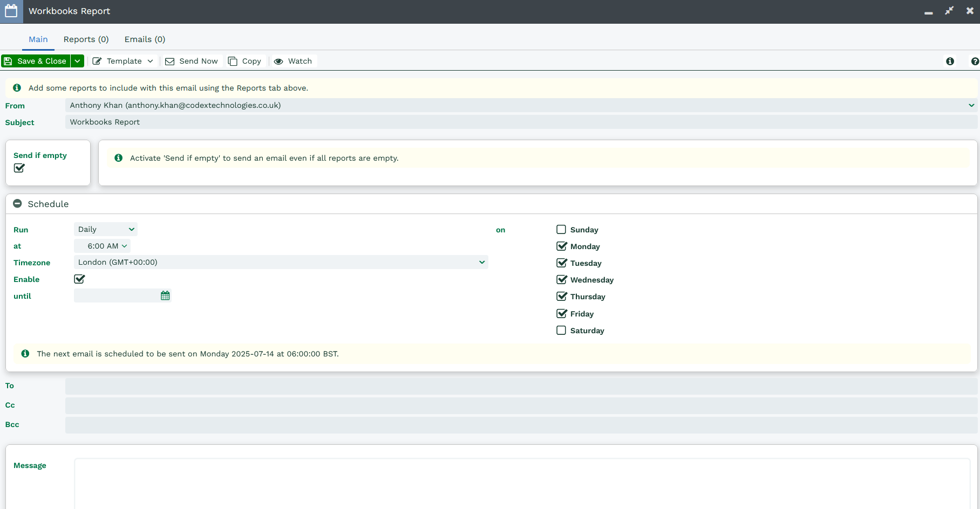
Task: Click the Watch eye button
Action: [x=293, y=61]
